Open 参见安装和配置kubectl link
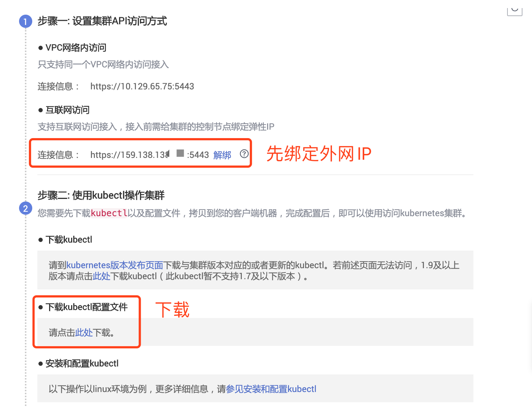The width and height of the screenshot is (532, 414). pos(271,389)
